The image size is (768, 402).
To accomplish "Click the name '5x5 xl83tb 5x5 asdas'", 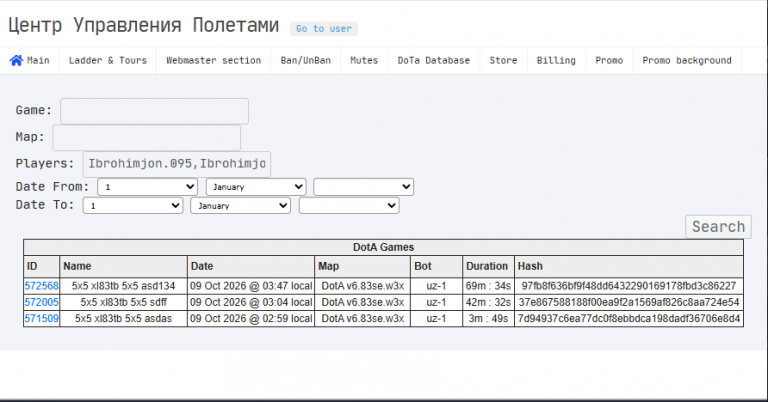I will pos(123,319).
